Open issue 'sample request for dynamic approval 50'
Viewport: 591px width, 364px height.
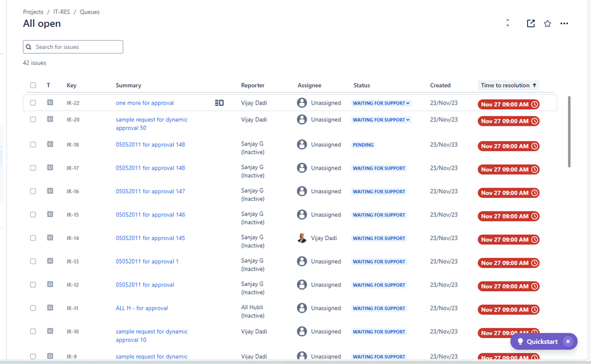tap(151, 123)
